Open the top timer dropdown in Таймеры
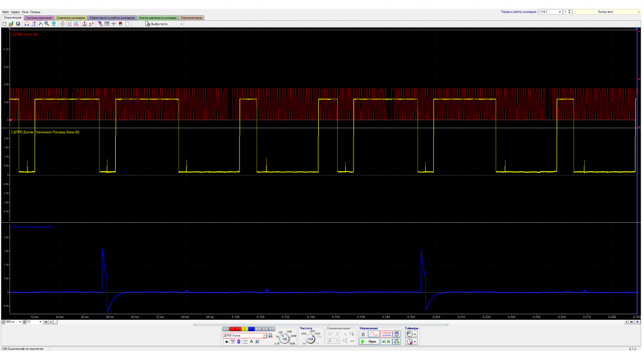Screen dimensions: 644x352 click(x=411, y=334)
